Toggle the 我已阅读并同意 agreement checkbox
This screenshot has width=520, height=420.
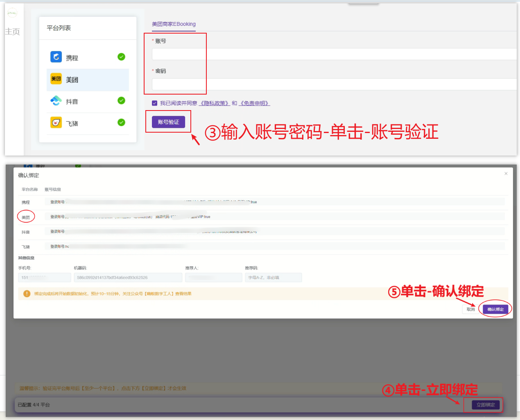click(154, 103)
